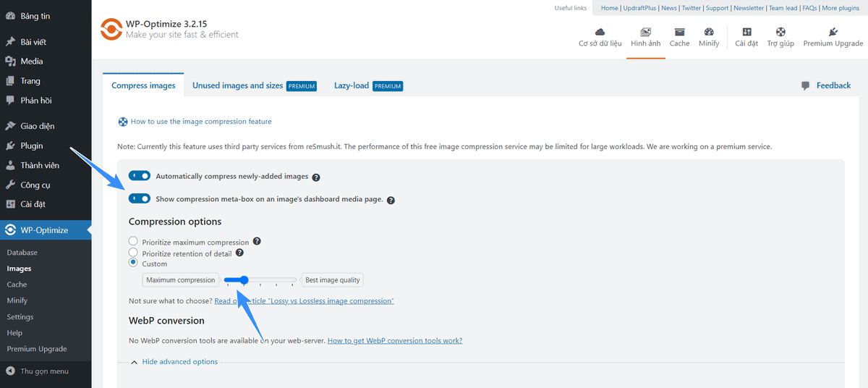Image resolution: width=868 pixels, height=388 pixels.
Task: Click the compression quality slider handle
Action: (x=244, y=280)
